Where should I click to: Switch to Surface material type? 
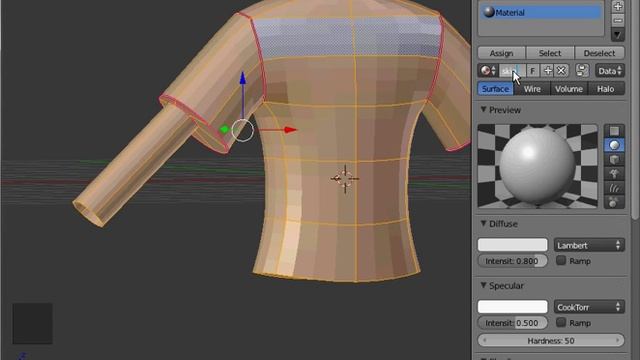[x=495, y=89]
